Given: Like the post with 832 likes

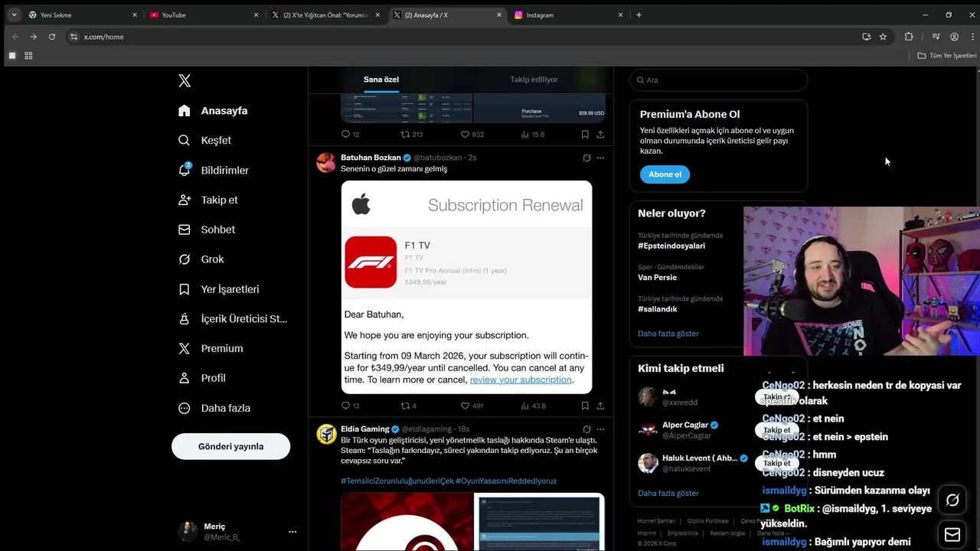Looking at the screenshot, I should (x=472, y=134).
